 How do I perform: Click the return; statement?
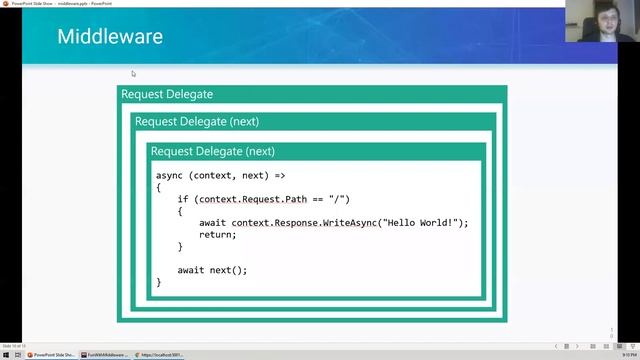pyautogui.click(x=218, y=235)
